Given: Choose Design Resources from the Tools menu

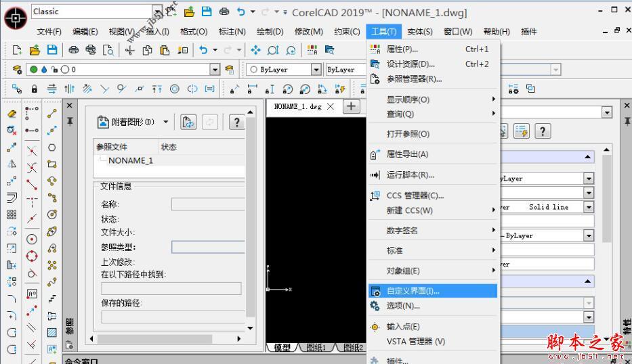Looking at the screenshot, I should 432,64.
